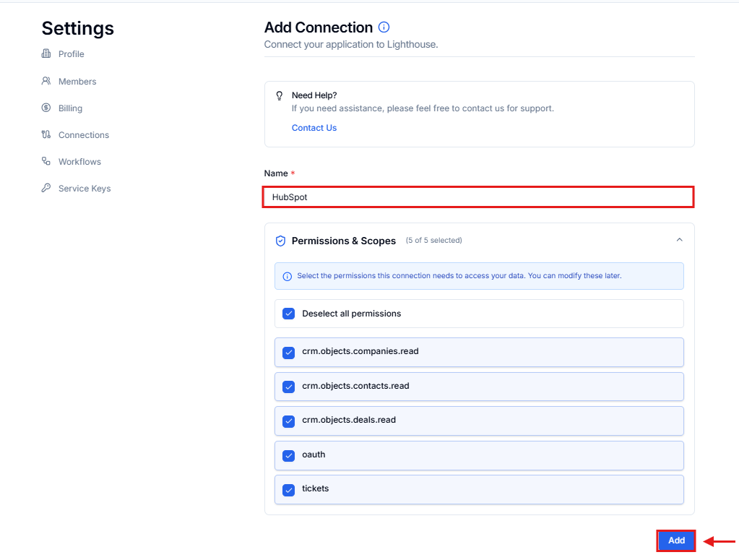Click the Name input field containing HubSpot
The image size is (739, 560).
click(478, 197)
